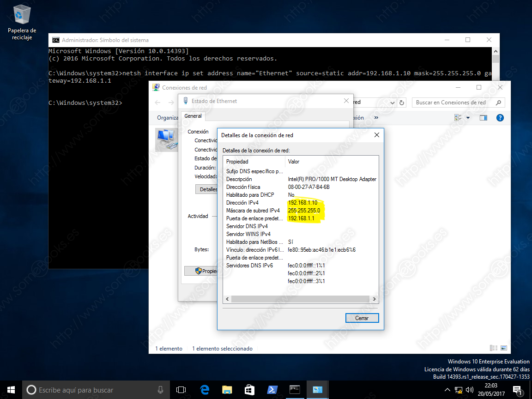Screen dimensions: 532x399
Task: Open Help in Conexiones de red window
Action: tap(500, 118)
